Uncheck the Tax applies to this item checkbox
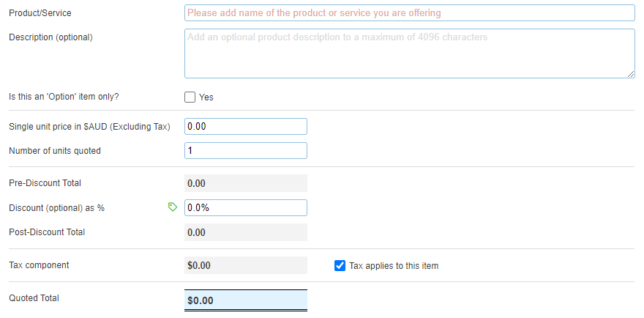Viewport: 644px width, 318px height. [x=340, y=266]
